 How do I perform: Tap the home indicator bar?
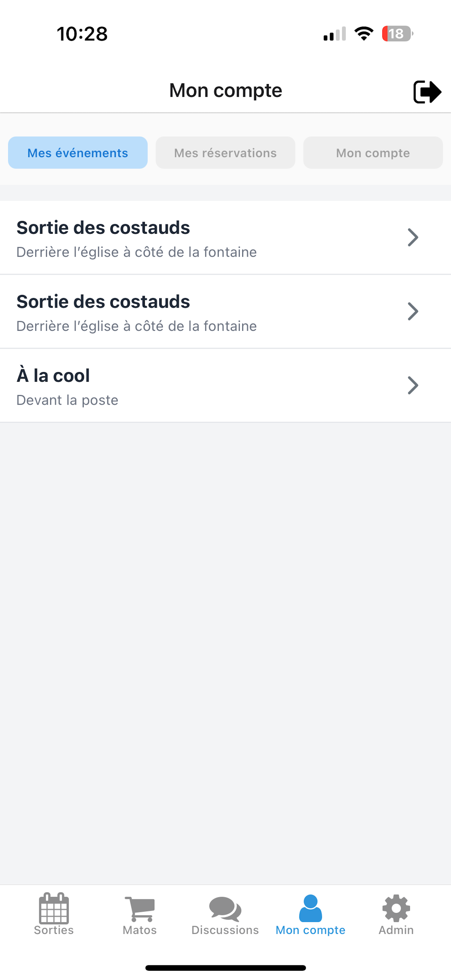tap(225, 968)
